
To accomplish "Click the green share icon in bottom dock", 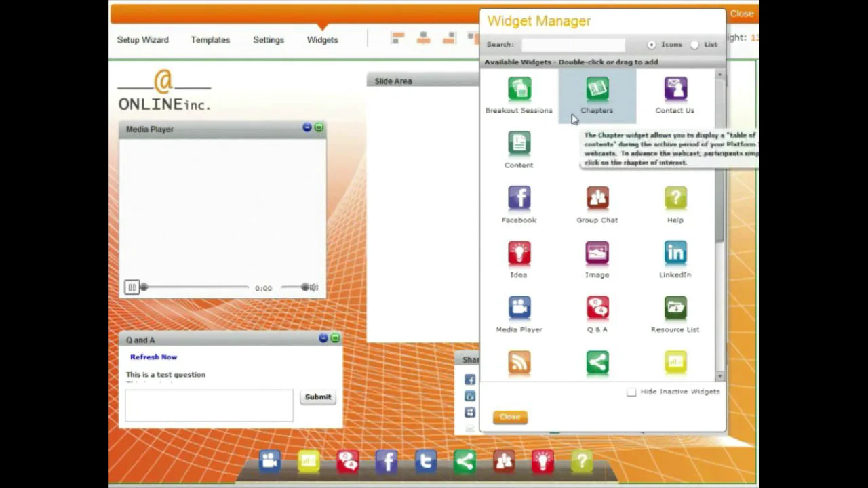I will click(x=465, y=462).
